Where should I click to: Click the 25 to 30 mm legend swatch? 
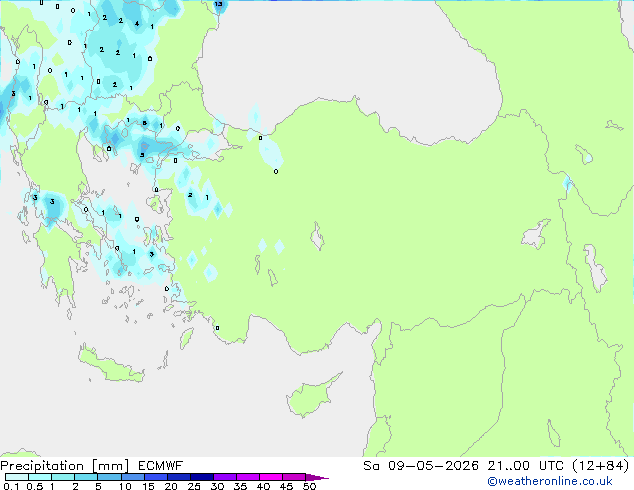point(202,477)
